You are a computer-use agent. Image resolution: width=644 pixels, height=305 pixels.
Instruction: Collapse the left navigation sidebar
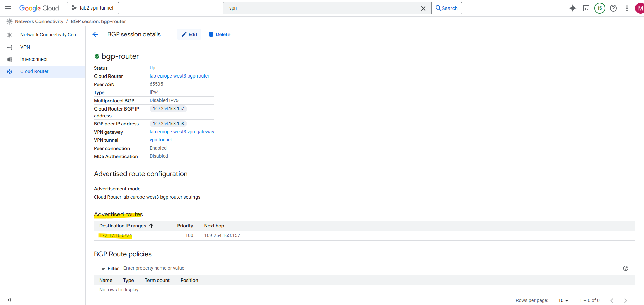[x=9, y=300]
